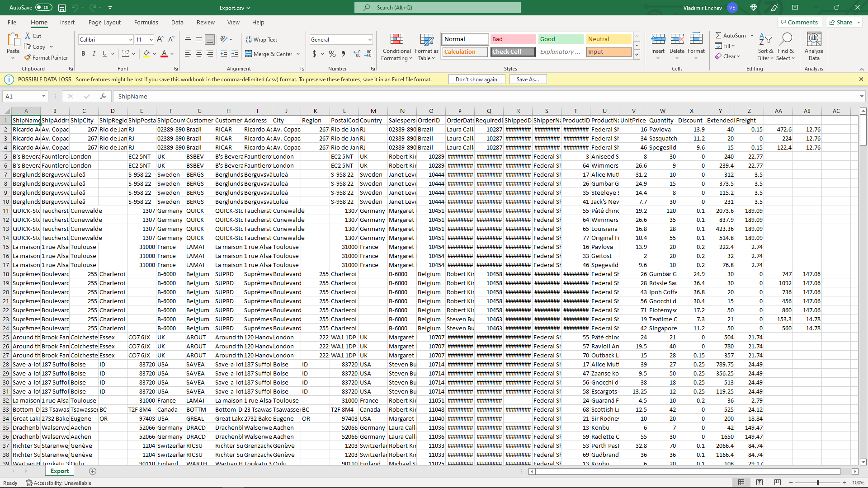Switch to the Formulas tab
The image size is (868, 488).
coord(146,23)
